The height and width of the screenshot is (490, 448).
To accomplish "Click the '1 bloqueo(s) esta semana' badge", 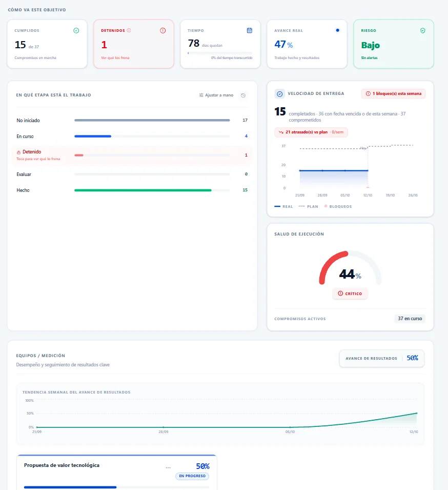I will (393, 94).
